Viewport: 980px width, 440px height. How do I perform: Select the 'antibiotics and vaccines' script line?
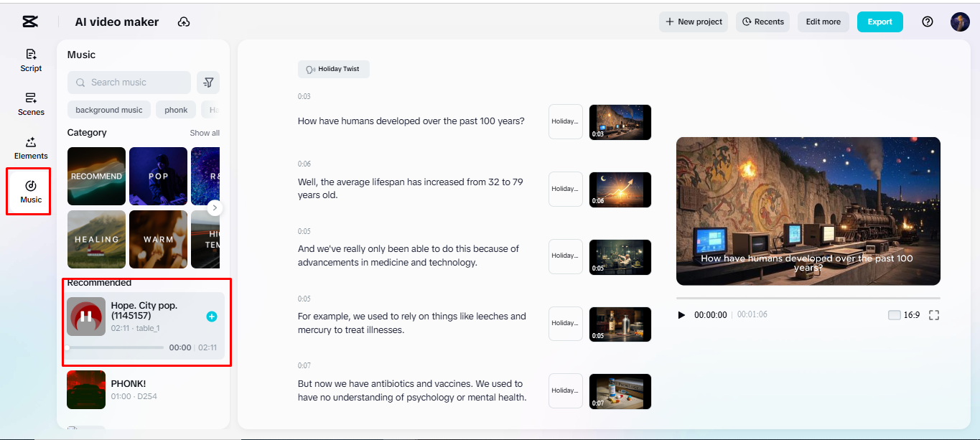(x=412, y=390)
